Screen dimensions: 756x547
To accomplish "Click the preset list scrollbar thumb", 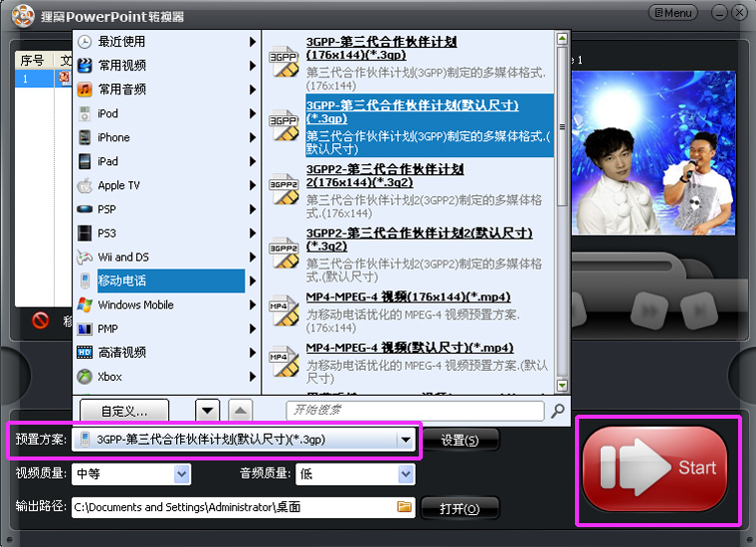I will tap(562, 126).
